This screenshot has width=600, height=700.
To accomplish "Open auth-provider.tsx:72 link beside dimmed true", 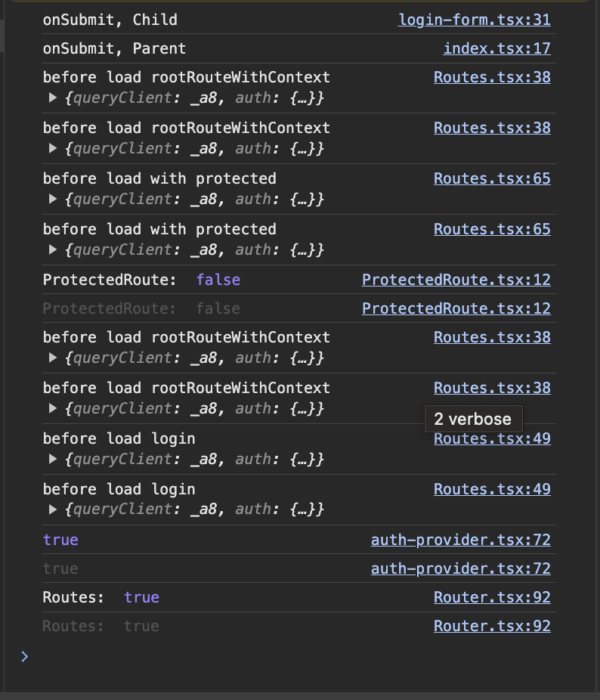I will point(460,568).
